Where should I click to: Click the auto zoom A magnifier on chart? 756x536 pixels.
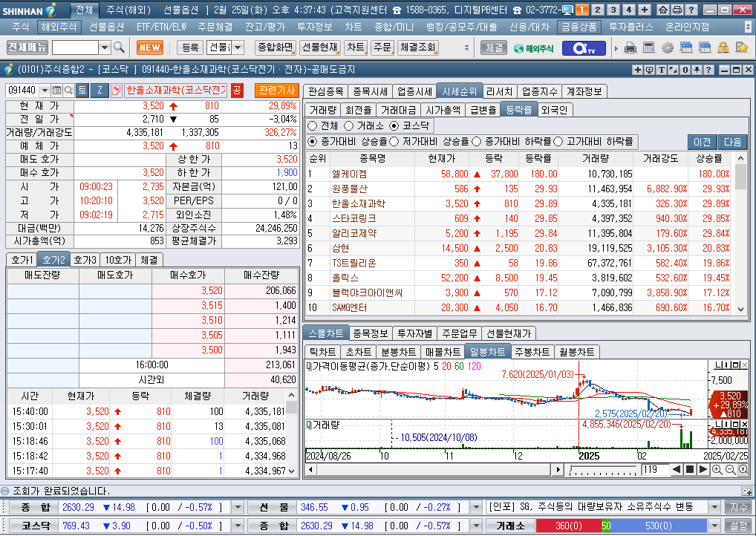pos(743,469)
